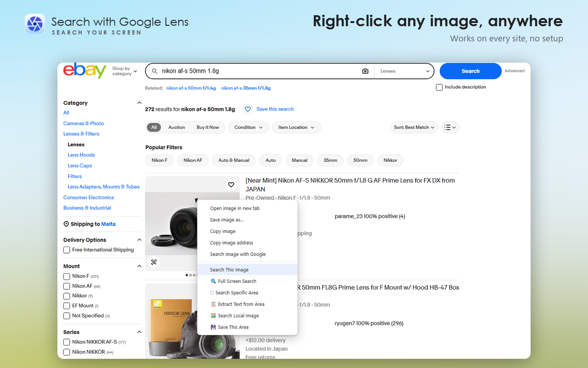Click the heart icon beside Save this search

(x=248, y=109)
